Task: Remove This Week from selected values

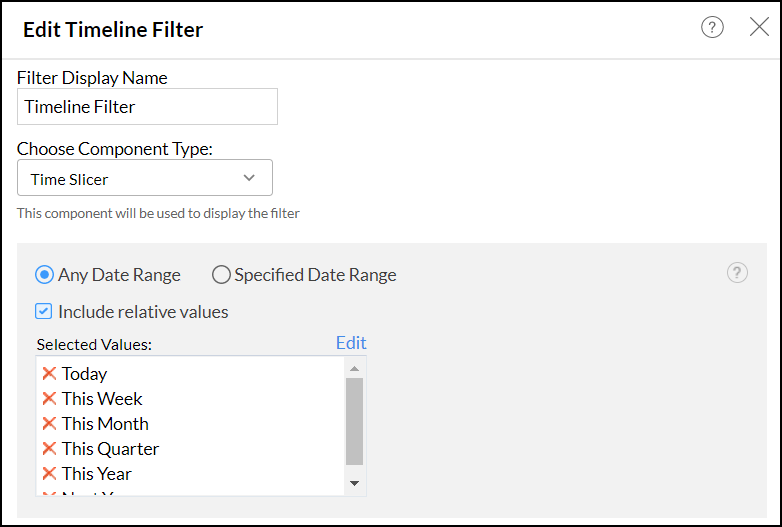Action: pyautogui.click(x=49, y=398)
